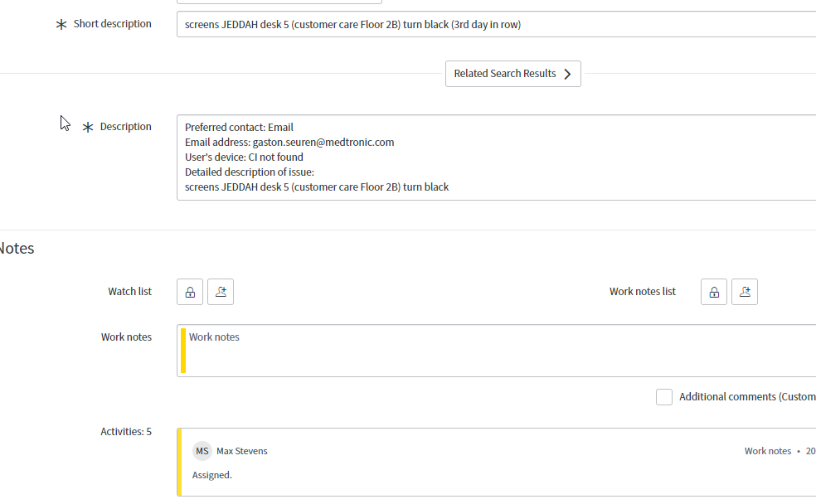Unlock the Watch list field
Viewport: 816px width, 504px height.
(x=190, y=292)
